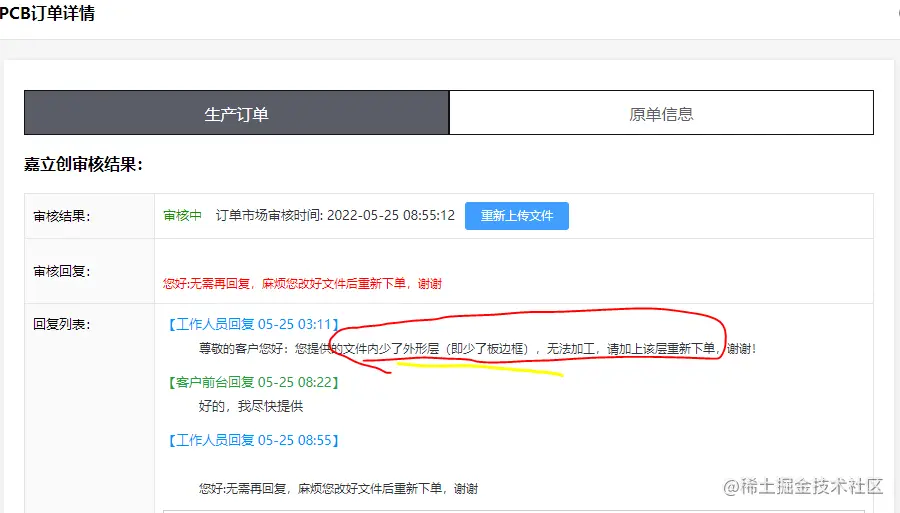The height and width of the screenshot is (513, 900).
Task: Click the 审核结果 row label
Action: point(61,216)
